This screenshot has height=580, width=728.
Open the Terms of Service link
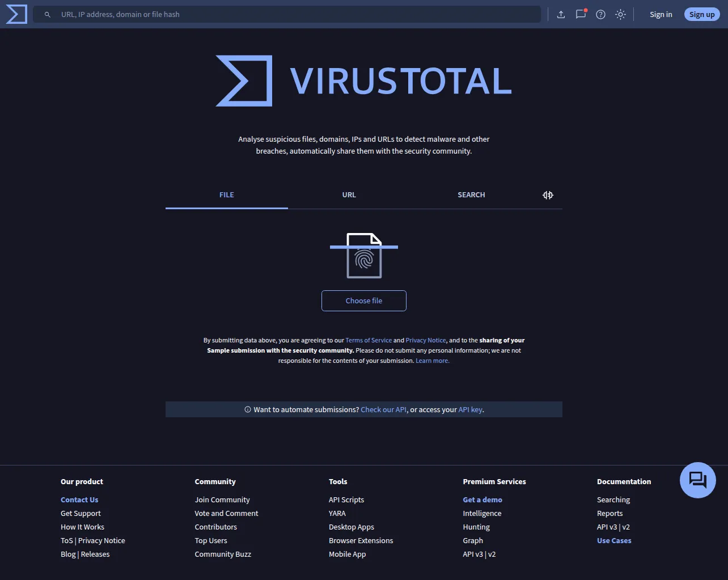coord(369,340)
